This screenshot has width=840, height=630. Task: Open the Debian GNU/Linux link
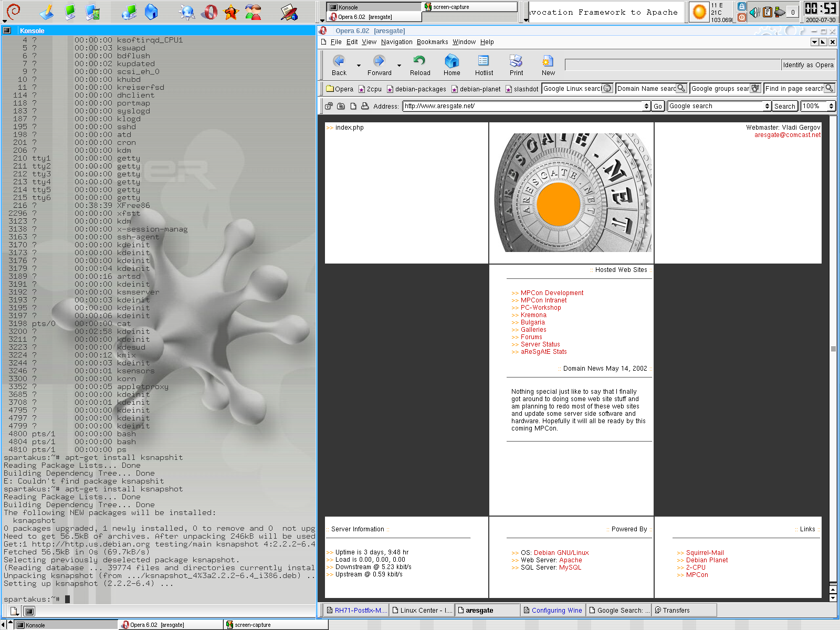(561, 553)
